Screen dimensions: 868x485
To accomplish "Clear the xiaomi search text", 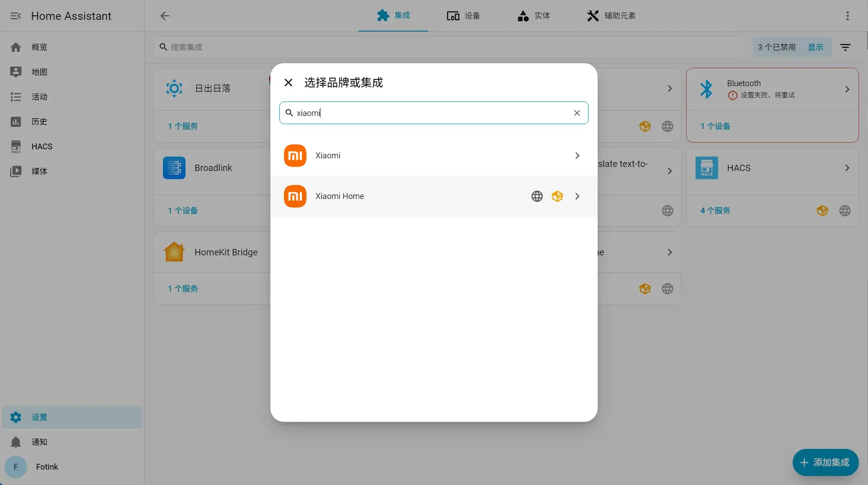I will tap(577, 113).
